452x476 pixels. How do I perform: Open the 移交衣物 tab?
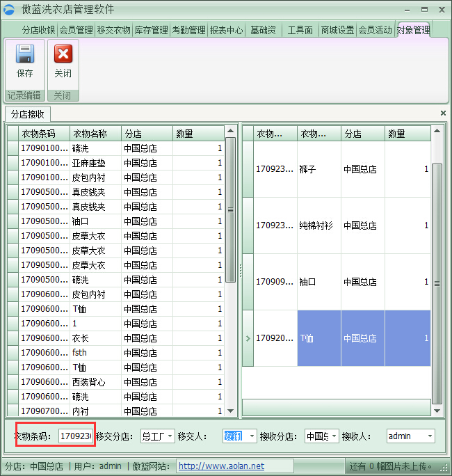pos(114,30)
